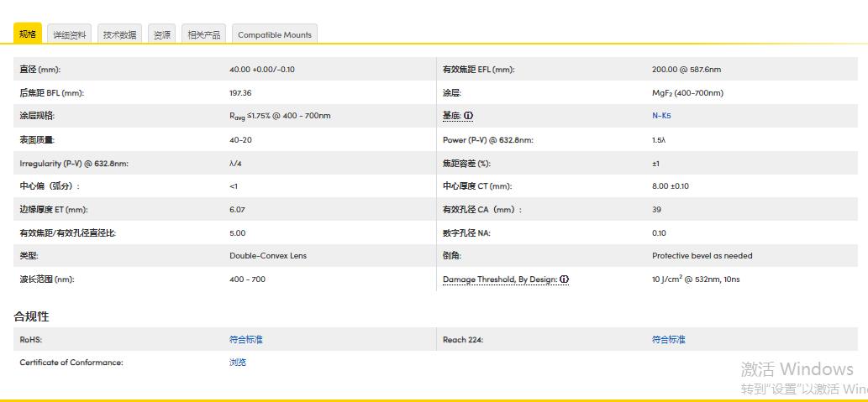868x402 pixels.
Task: Open the 详细资料 tab
Action: pyautogui.click(x=69, y=35)
